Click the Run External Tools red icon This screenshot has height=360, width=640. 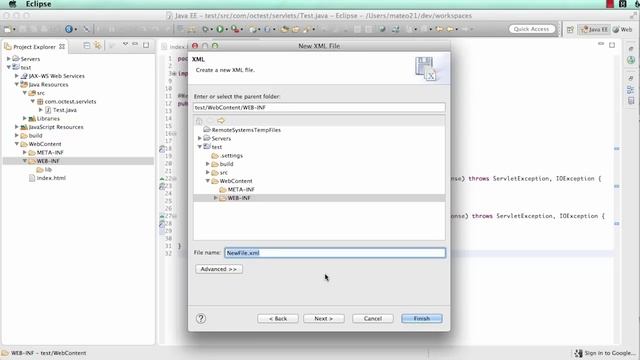coord(235,29)
